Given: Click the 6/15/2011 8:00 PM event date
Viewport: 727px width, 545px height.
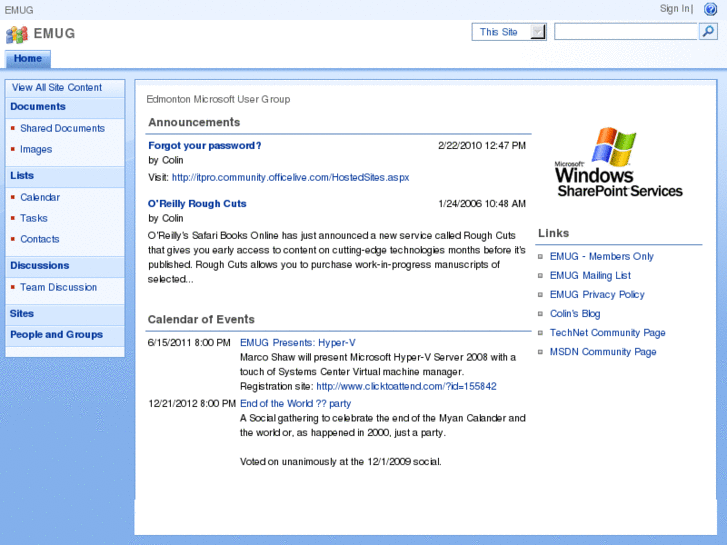Looking at the screenshot, I should tap(189, 343).
